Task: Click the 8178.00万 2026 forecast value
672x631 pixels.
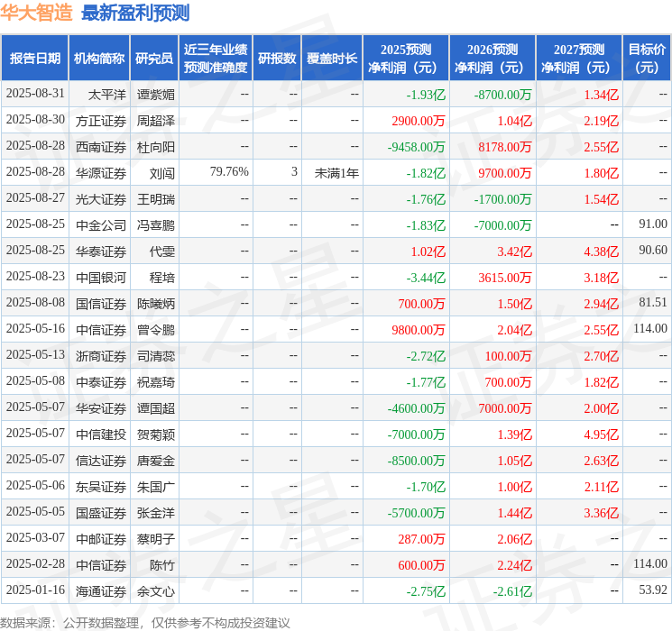Action: coord(505,147)
